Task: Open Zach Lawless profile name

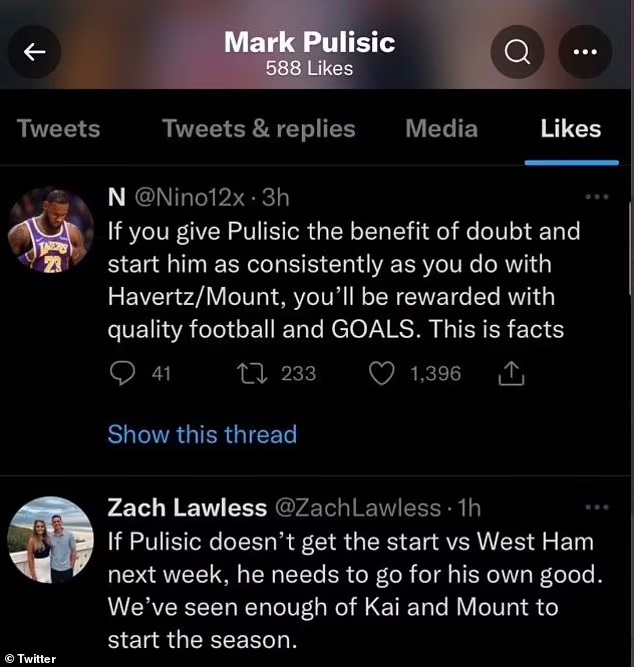Action: [187, 508]
